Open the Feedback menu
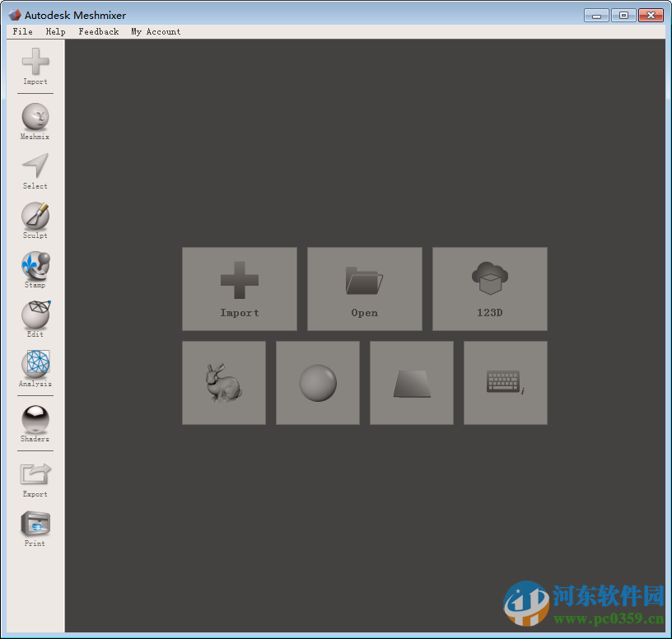This screenshot has width=672, height=639. coord(99,31)
